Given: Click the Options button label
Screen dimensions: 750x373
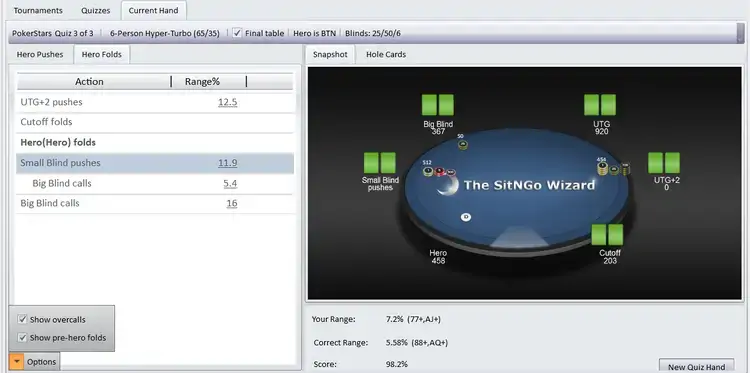Looking at the screenshot, I should 42,362.
